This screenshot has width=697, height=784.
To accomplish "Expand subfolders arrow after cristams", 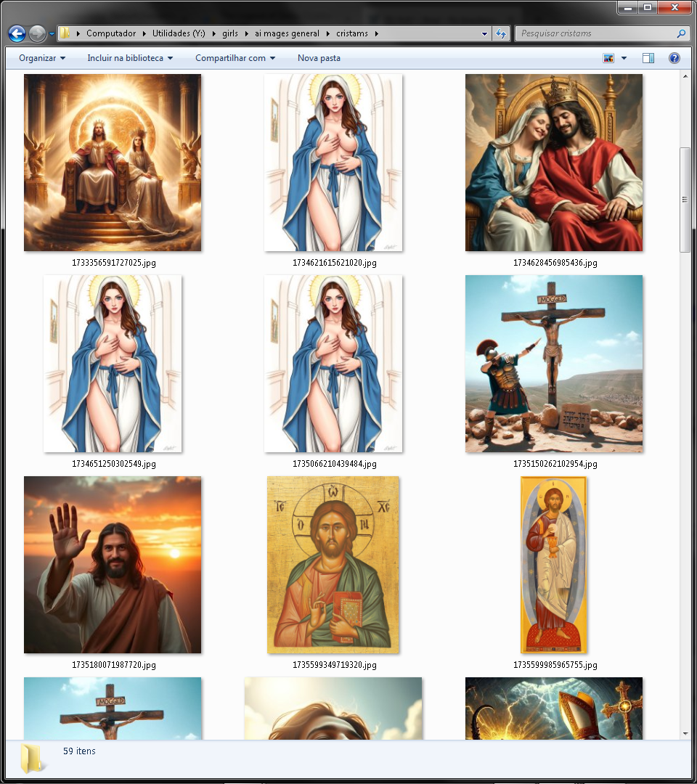I will (377, 33).
